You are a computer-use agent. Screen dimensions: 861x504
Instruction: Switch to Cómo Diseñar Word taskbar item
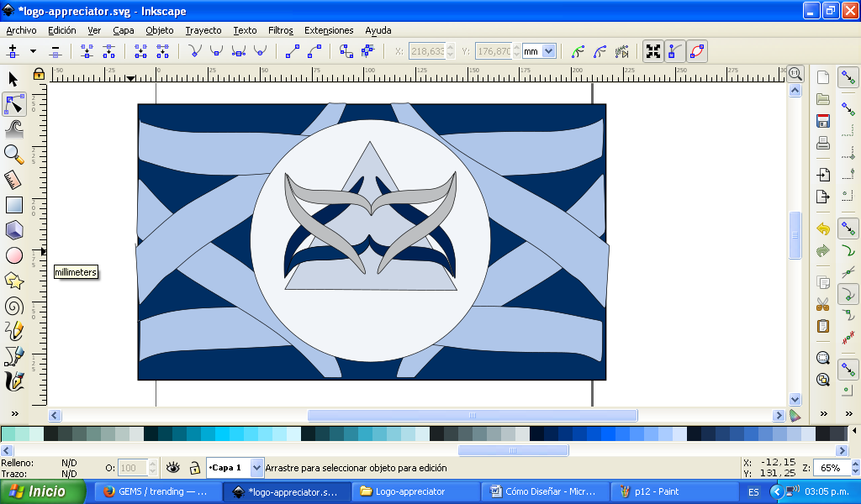545,491
